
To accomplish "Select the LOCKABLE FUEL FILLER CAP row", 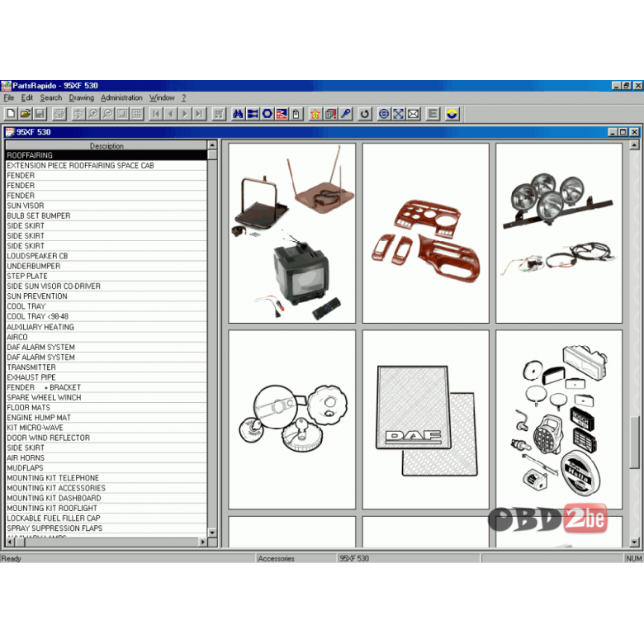I will (107, 519).
